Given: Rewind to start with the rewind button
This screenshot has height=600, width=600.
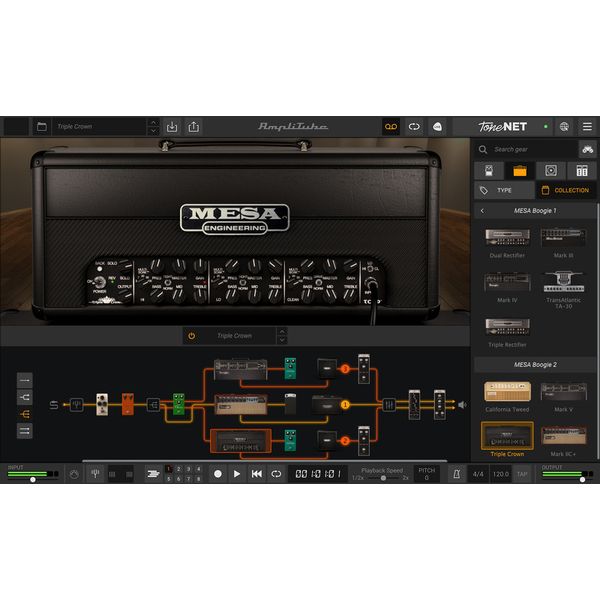Looking at the screenshot, I should pos(257,474).
